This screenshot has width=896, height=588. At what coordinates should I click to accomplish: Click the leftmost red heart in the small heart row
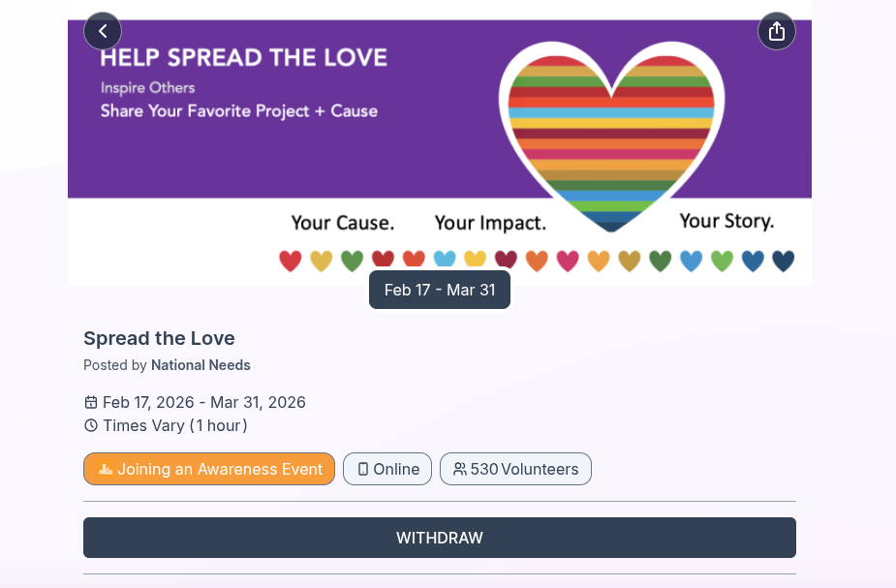point(290,261)
